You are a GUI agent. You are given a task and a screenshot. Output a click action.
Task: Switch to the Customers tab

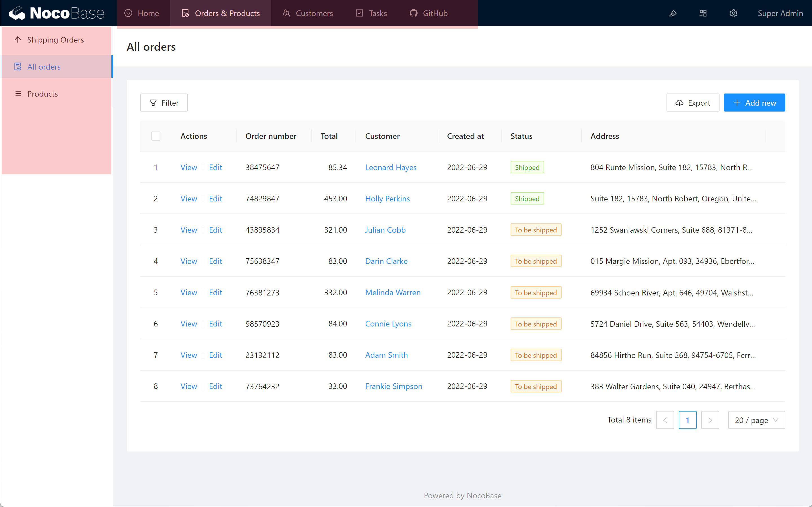(308, 14)
